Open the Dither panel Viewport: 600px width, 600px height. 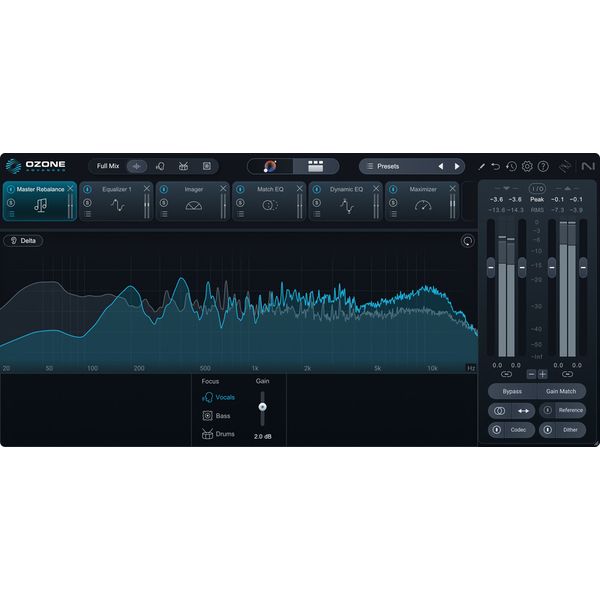pos(570,430)
